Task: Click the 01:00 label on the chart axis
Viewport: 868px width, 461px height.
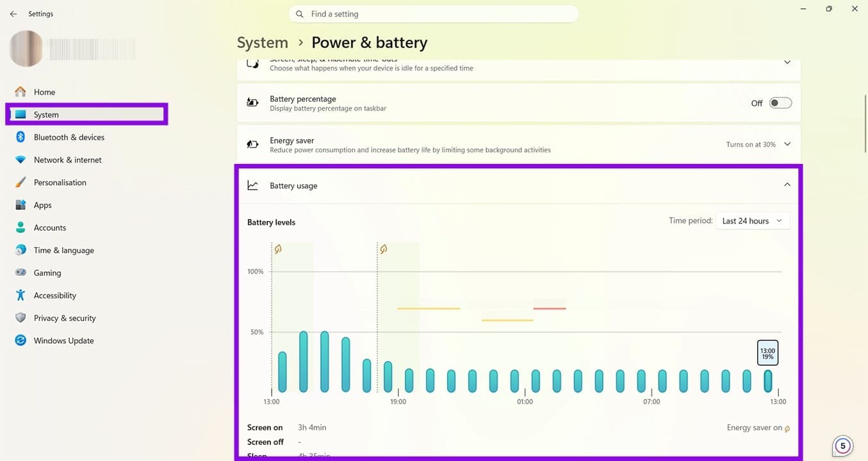Action: [x=525, y=401]
